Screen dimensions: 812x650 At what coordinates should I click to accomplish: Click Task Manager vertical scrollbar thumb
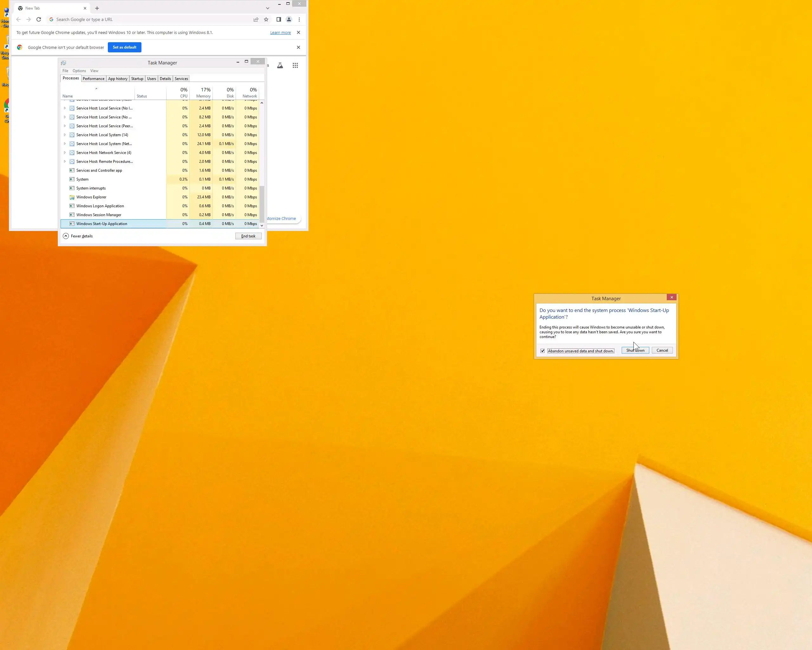262,203
